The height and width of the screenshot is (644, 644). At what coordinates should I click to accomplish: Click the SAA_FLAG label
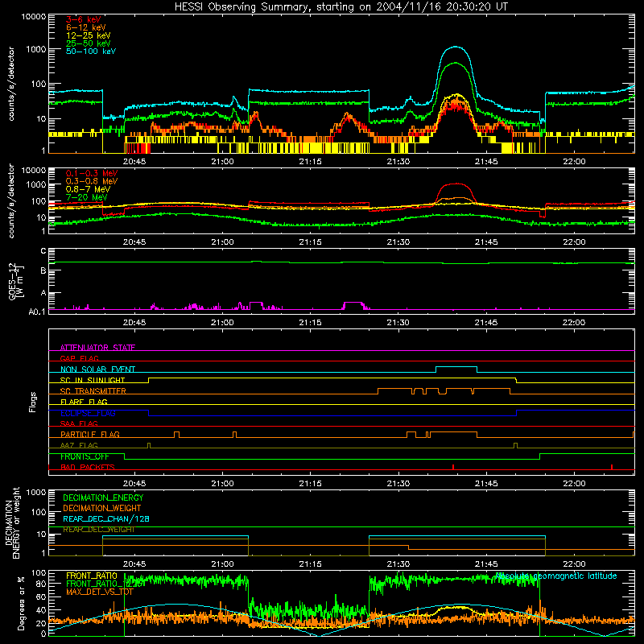click(79, 423)
